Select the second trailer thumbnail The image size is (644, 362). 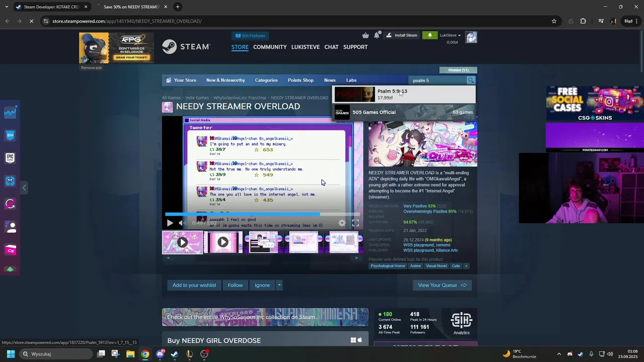pyautogui.click(x=223, y=242)
